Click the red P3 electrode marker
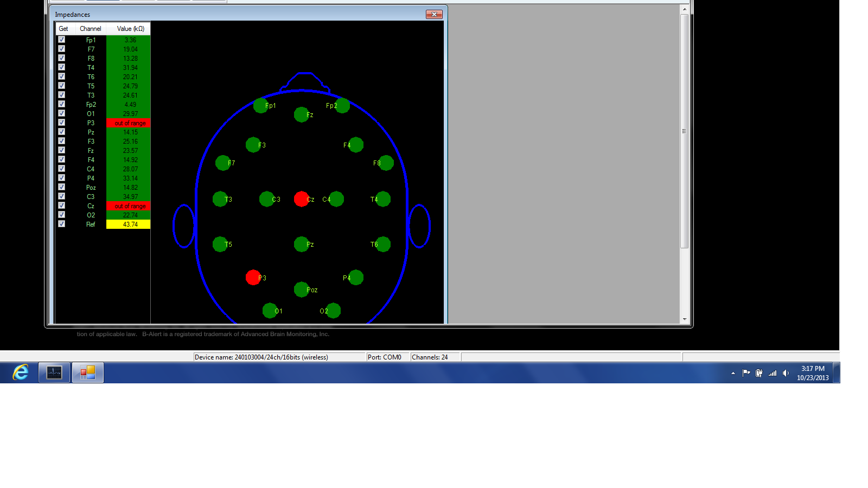This screenshot has width=868, height=488. (253, 278)
